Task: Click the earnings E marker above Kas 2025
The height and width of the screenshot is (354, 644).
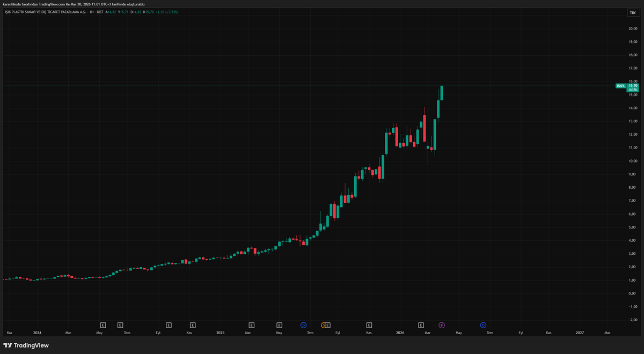Action: tap(369, 325)
